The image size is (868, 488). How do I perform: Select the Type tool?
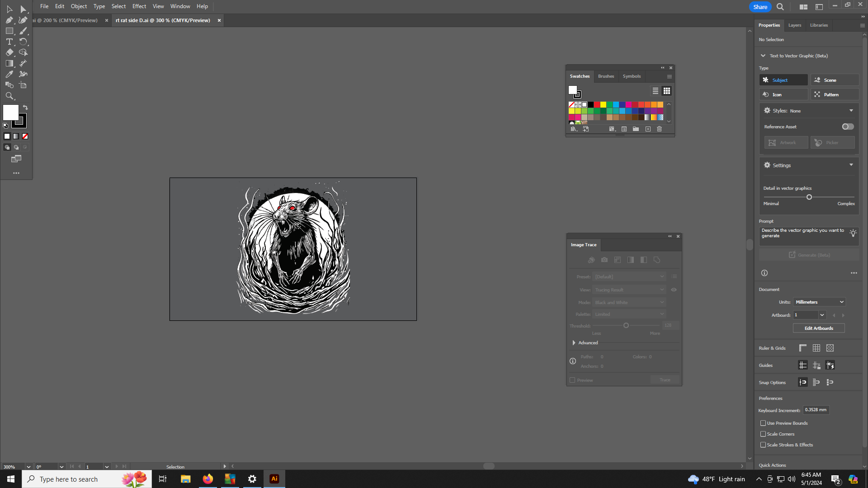coord(9,42)
